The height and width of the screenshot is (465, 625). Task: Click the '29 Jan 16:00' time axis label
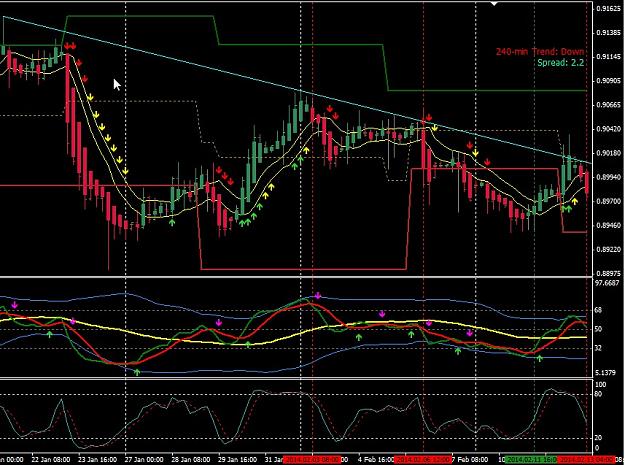point(238,459)
